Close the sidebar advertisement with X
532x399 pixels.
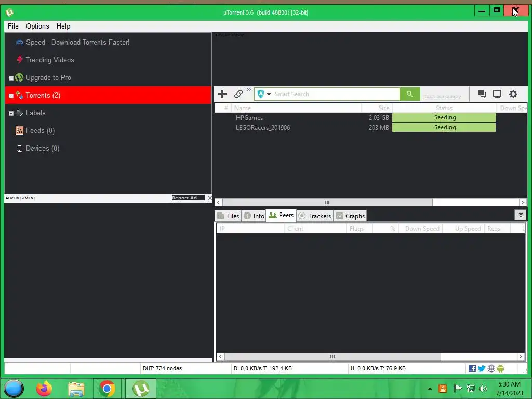pos(210,198)
